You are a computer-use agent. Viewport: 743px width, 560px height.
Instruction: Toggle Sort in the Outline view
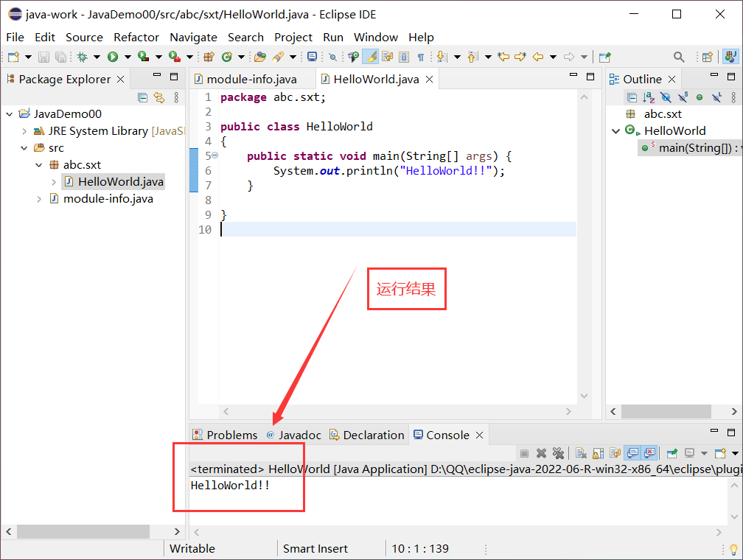click(x=649, y=97)
